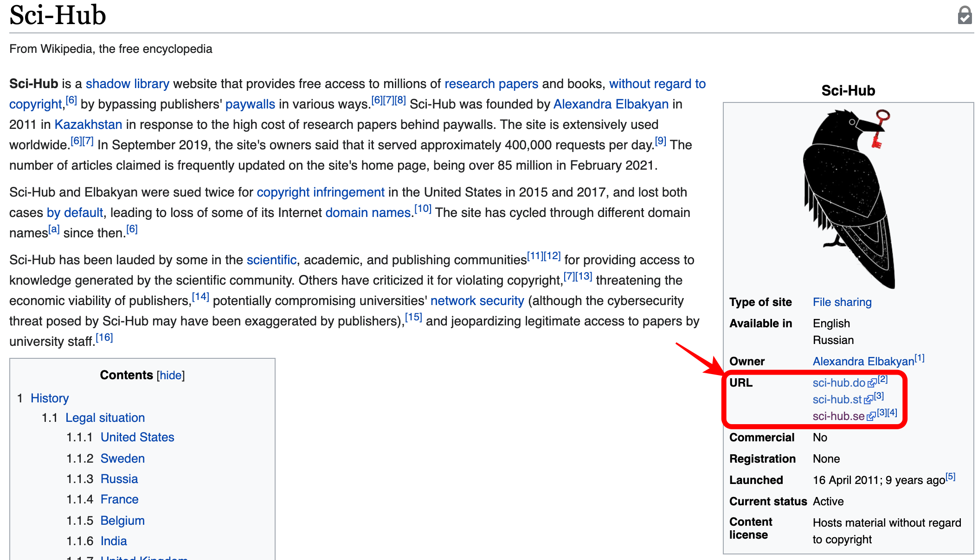The height and width of the screenshot is (560, 978).
Task: Jump to the India subsection
Action: click(x=114, y=541)
